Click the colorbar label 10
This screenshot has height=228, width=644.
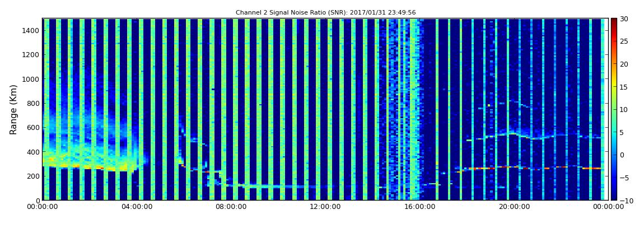(624, 109)
